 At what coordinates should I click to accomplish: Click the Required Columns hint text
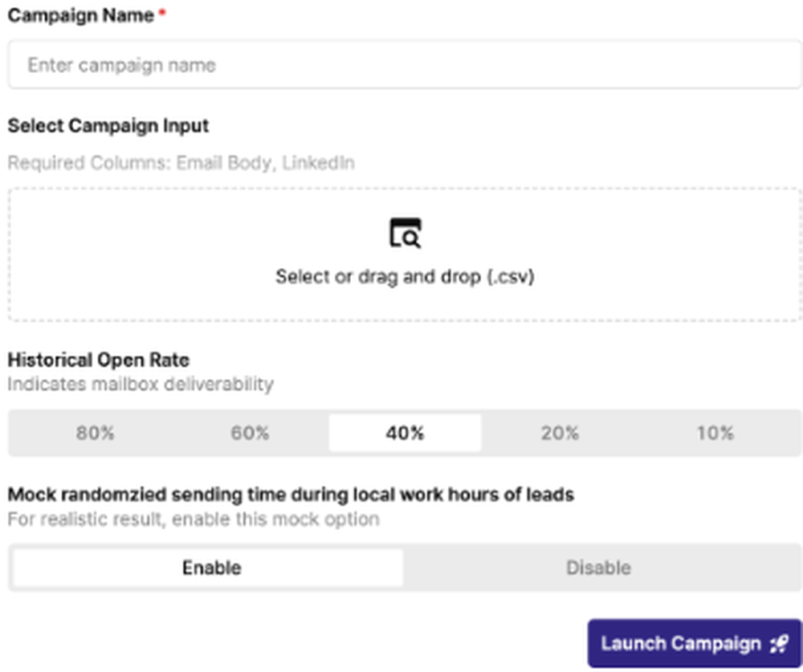click(181, 163)
